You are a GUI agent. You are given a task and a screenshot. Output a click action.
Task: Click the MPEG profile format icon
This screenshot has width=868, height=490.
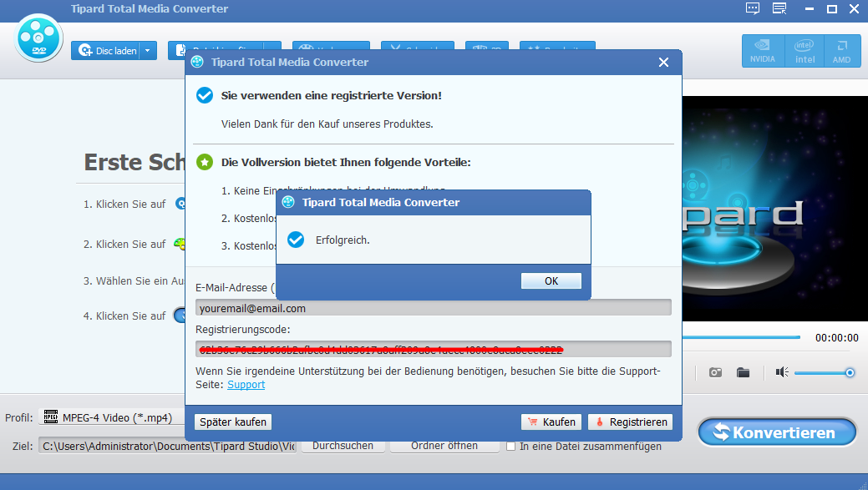click(51, 417)
